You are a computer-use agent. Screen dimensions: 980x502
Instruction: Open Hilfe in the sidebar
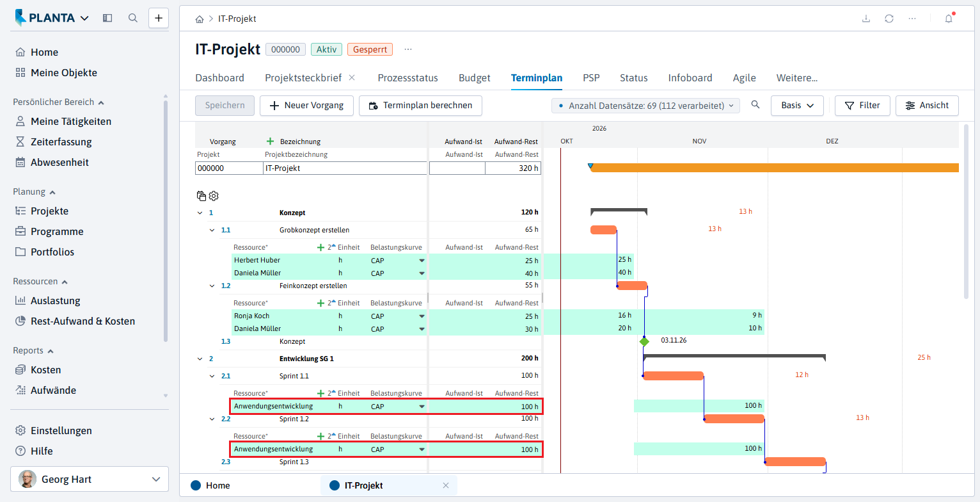pyautogui.click(x=42, y=451)
